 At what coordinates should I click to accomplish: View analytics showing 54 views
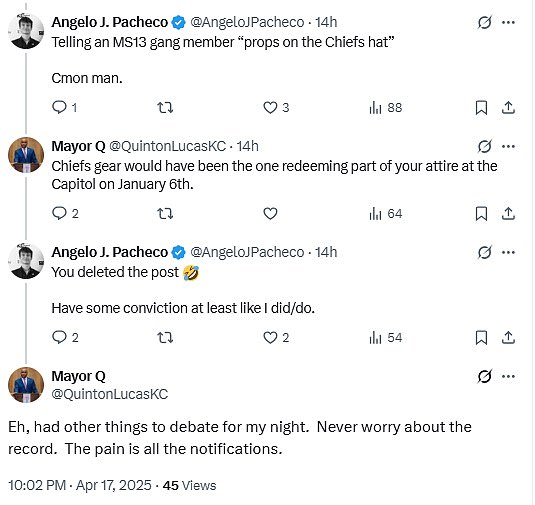coord(386,338)
